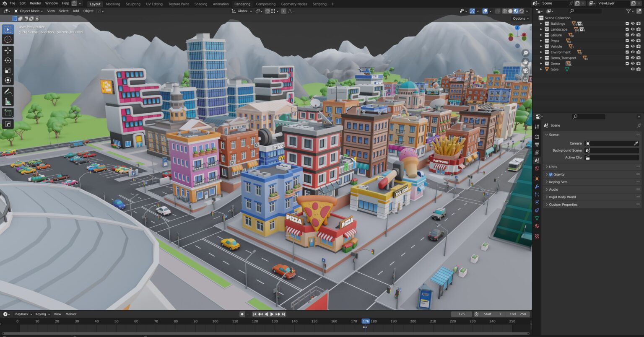
Task: Open the Rendering workspace tab
Action: [x=242, y=4]
